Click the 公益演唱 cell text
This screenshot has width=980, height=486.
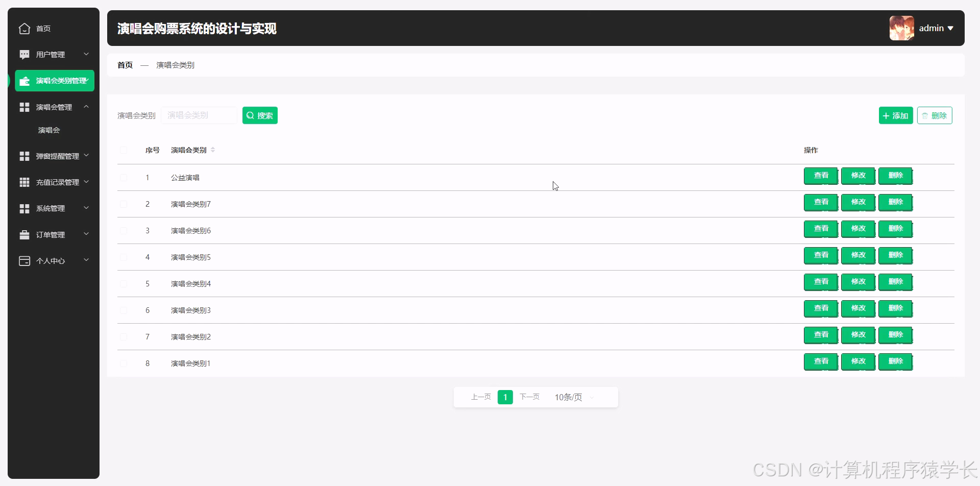pyautogui.click(x=185, y=178)
